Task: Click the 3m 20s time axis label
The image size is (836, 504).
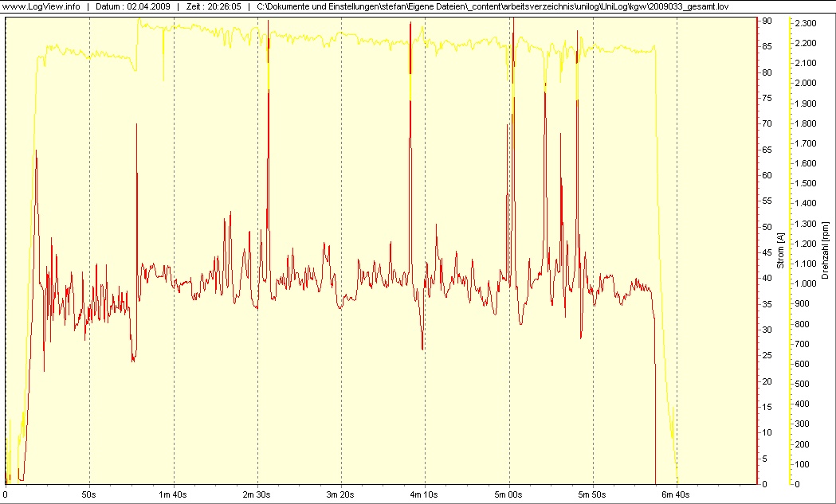Action: 341,494
